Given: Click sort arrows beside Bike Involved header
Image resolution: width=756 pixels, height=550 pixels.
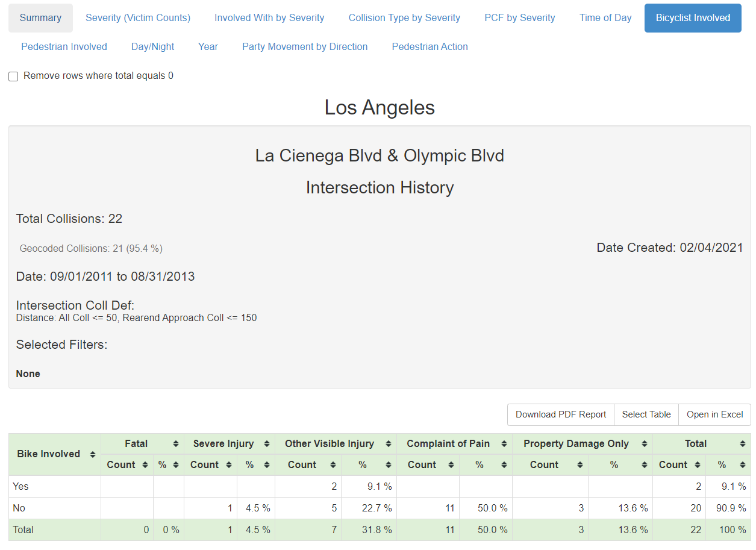Looking at the screenshot, I should pos(93,454).
